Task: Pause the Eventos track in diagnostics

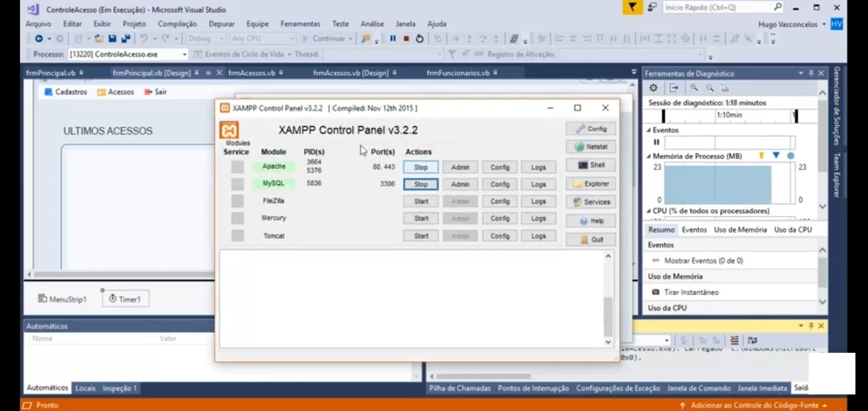Action: tap(656, 142)
